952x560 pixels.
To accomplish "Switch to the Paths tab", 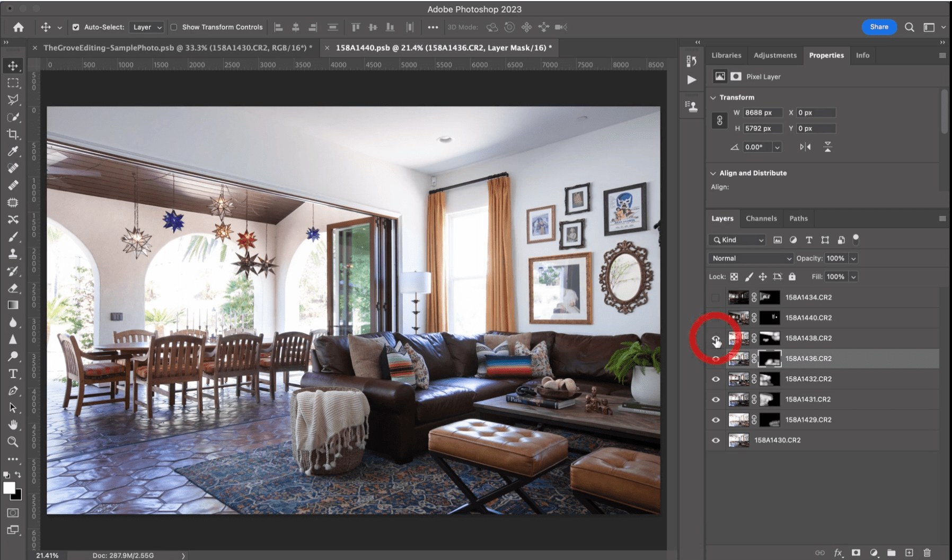I will tap(798, 218).
